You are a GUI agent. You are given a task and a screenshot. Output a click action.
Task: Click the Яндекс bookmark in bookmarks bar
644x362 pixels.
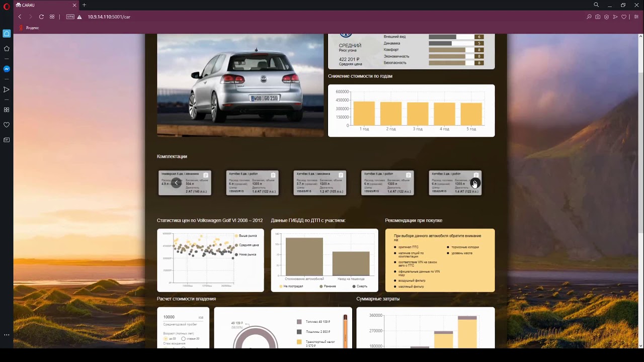click(x=29, y=28)
